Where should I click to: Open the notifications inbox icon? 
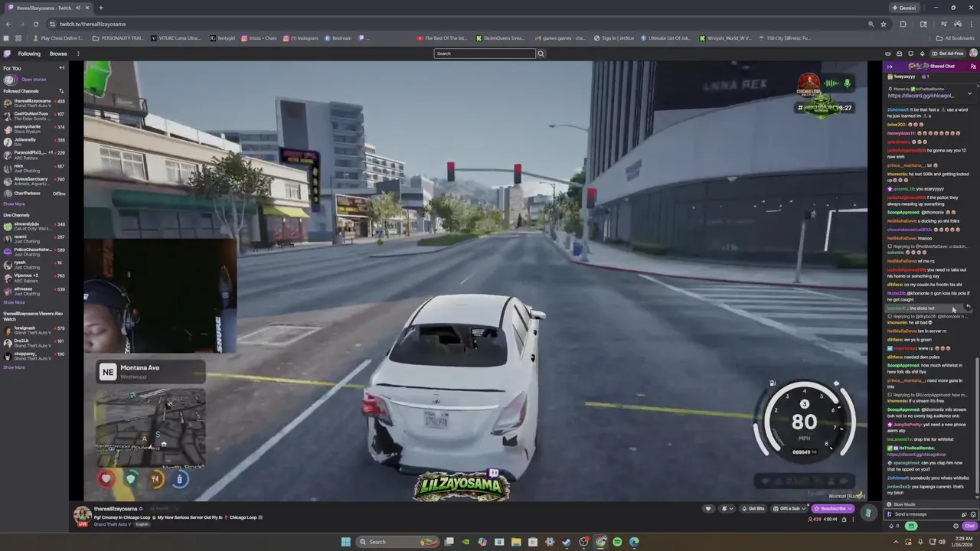click(x=900, y=54)
